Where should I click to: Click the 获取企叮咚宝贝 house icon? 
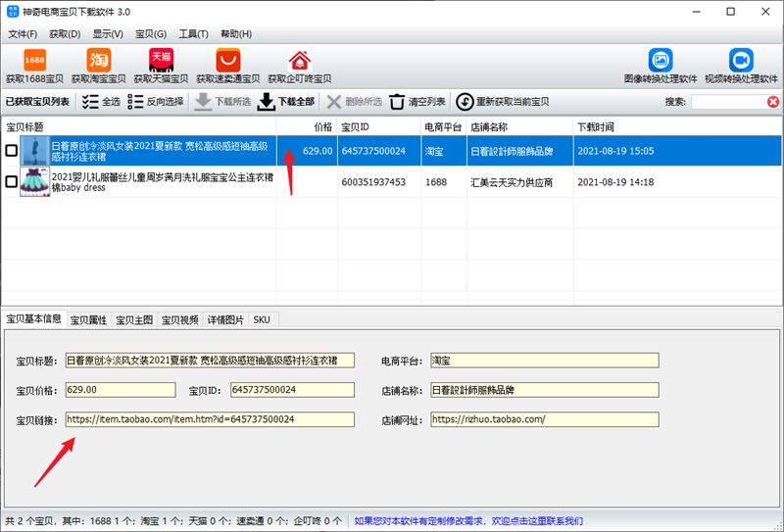[x=300, y=61]
